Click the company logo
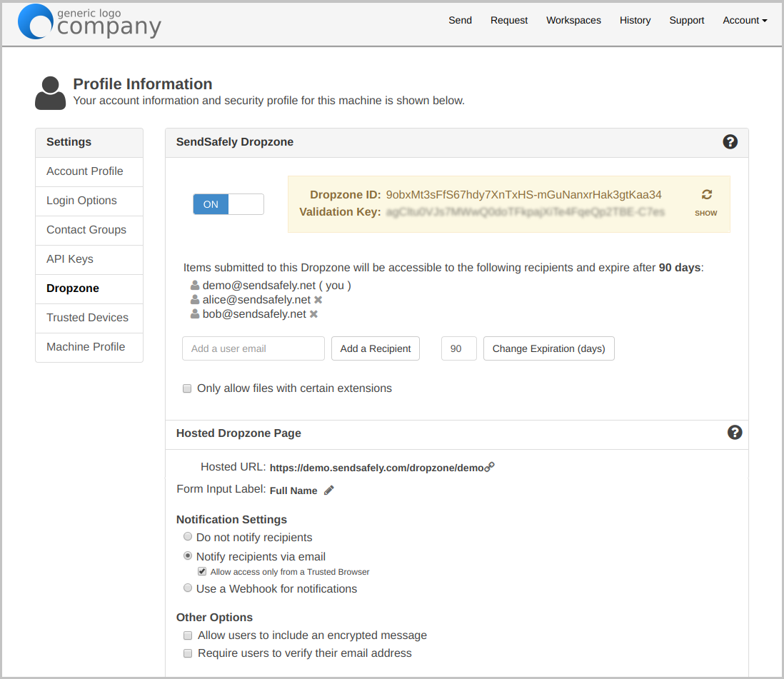Viewport: 784px width, 679px height. click(89, 21)
